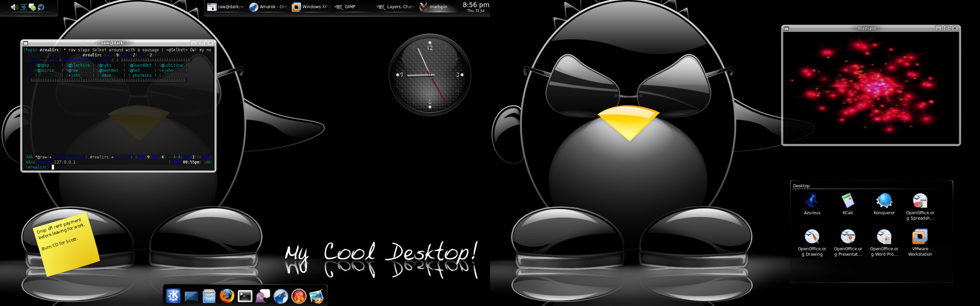This screenshot has width=980, height=306.
Task: Click nick "@GuardBot" in the IRC list
Action: click(x=141, y=65)
